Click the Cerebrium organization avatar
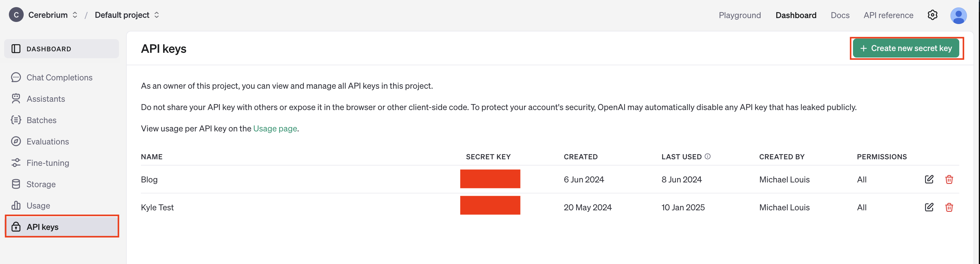Screen dimensions: 980x264 pyautogui.click(x=16, y=15)
